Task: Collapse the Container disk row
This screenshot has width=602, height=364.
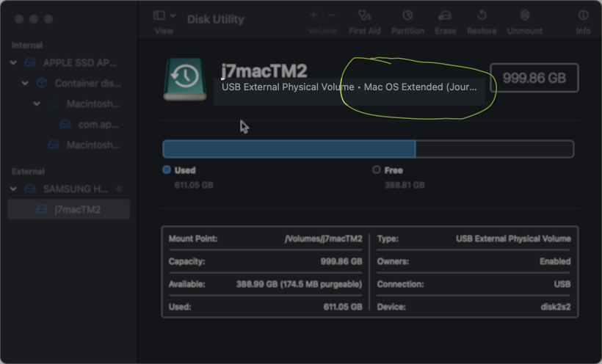Action: coord(25,84)
